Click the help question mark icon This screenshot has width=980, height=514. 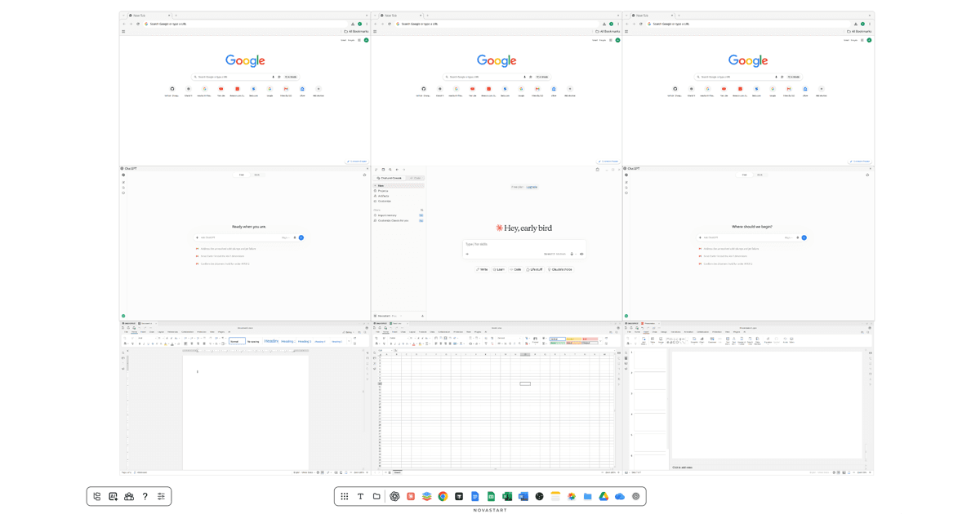145,496
